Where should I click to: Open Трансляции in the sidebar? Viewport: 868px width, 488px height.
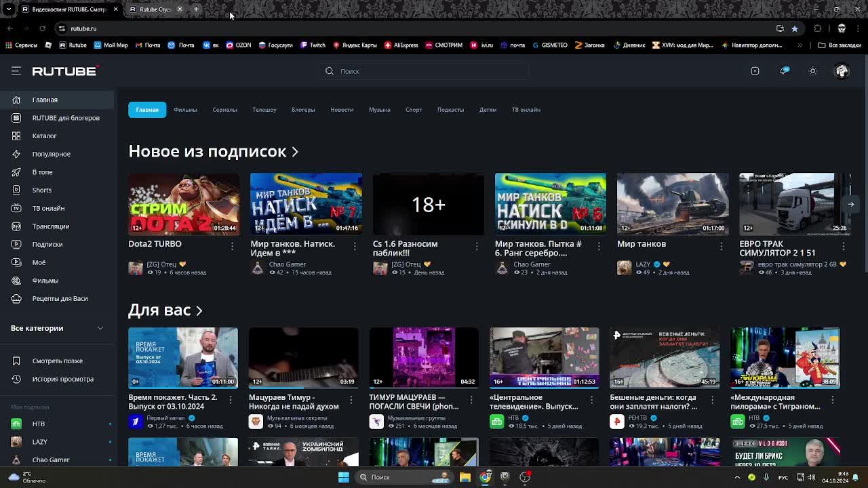coord(57,226)
